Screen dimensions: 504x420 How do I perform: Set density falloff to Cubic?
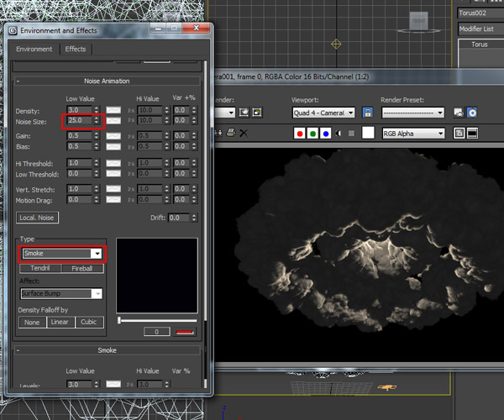coord(88,322)
